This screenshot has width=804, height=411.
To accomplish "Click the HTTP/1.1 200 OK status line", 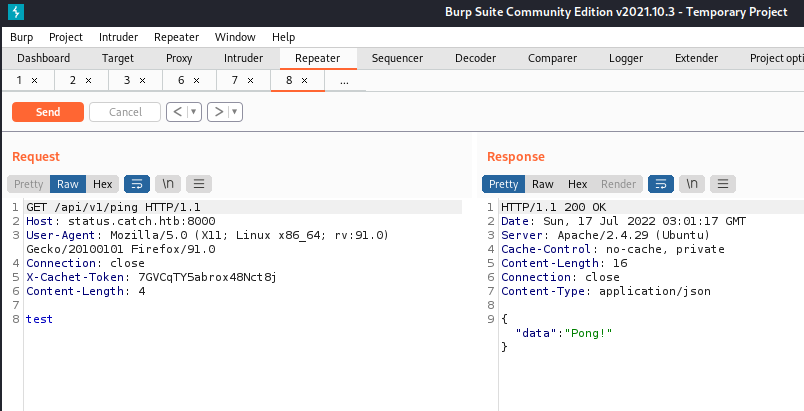I will click(x=553, y=207).
